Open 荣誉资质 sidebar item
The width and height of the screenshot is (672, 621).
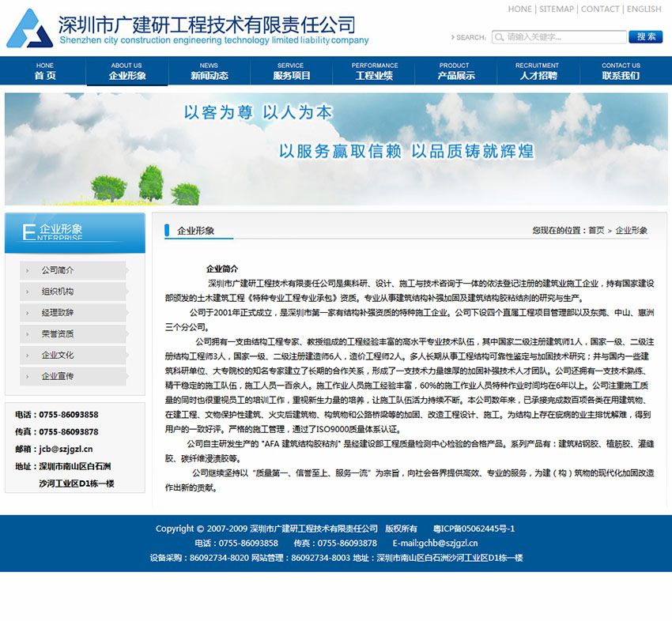58,334
